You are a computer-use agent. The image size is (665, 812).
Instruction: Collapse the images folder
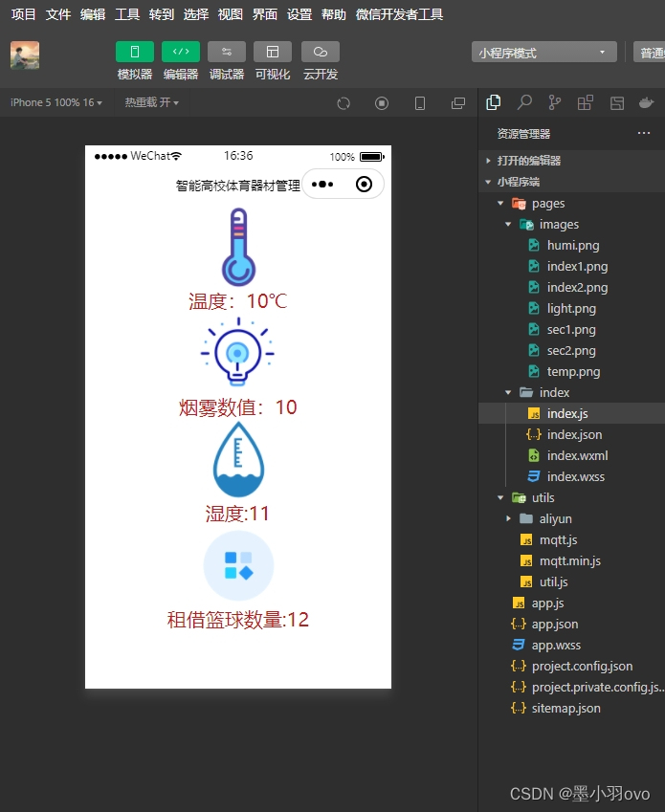572,224
